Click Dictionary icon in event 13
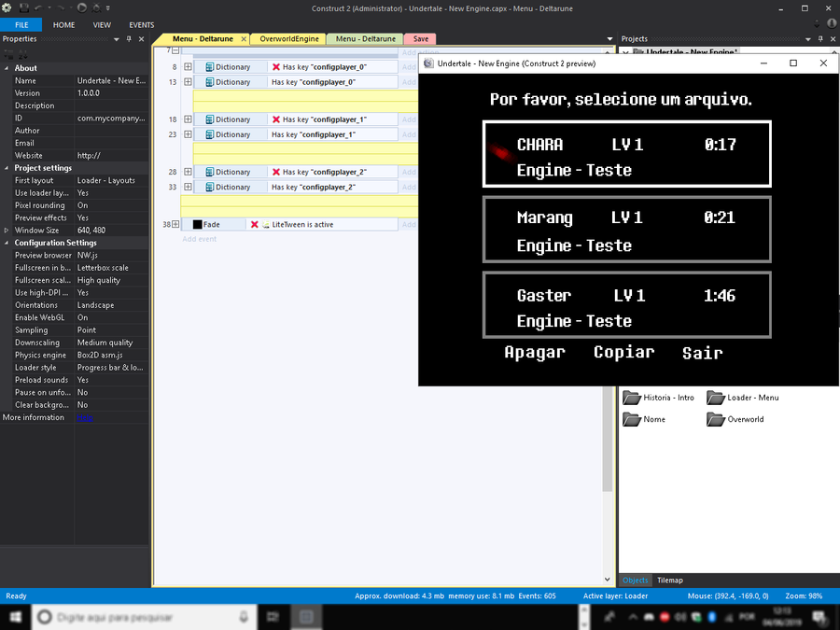840x630 pixels. click(x=209, y=82)
